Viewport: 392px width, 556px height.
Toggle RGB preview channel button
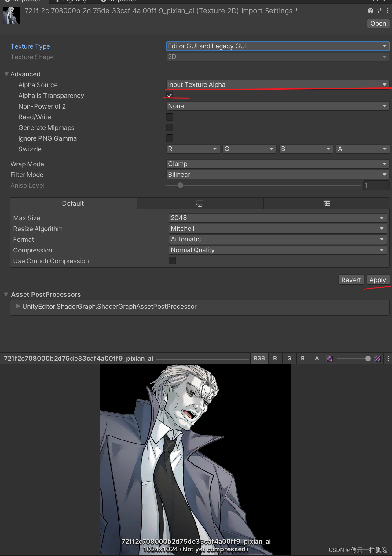(259, 358)
